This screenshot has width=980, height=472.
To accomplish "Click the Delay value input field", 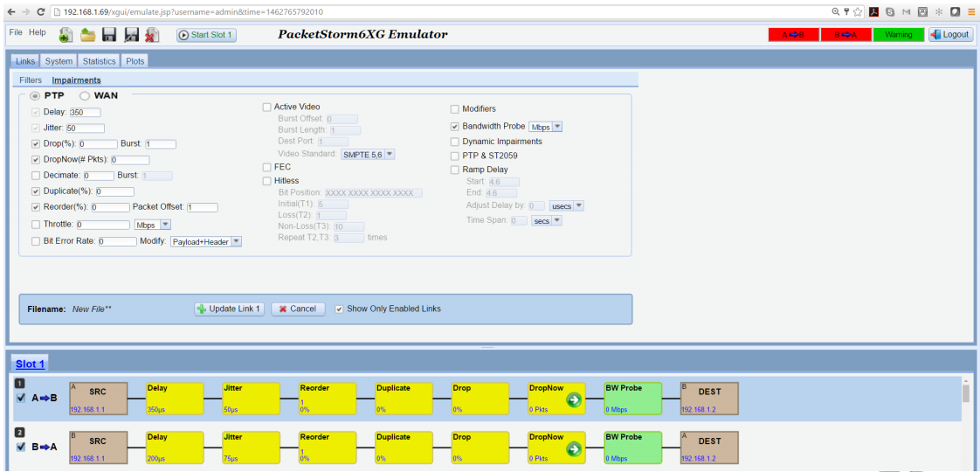I will (x=85, y=113).
